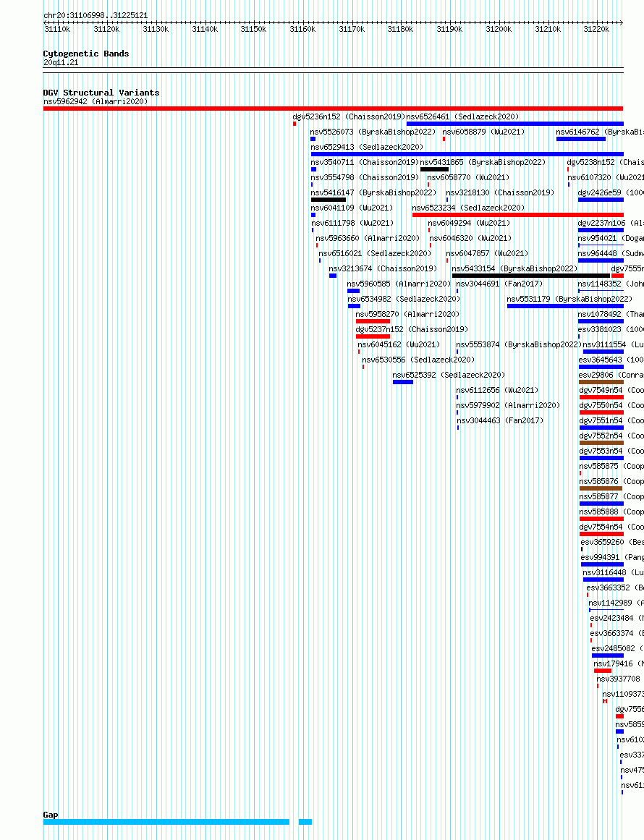Click the black bar under nsv5433154
Image resolution: width=644 pixels, height=840 pixels.
pyautogui.click(x=531, y=276)
